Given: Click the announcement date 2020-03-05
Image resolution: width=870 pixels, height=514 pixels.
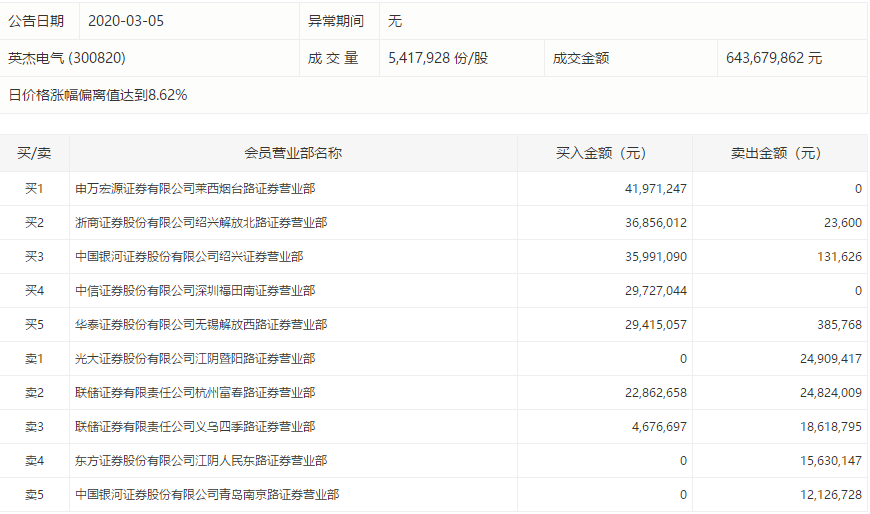Looking at the screenshot, I should (126, 21).
